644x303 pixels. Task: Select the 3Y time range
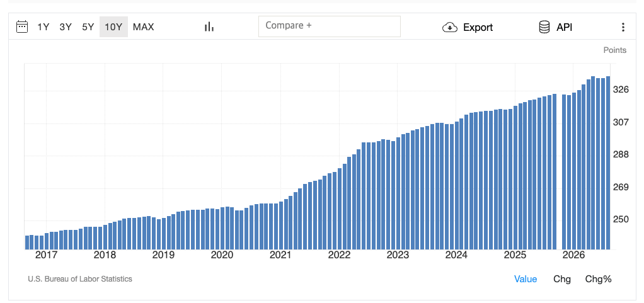tap(66, 27)
